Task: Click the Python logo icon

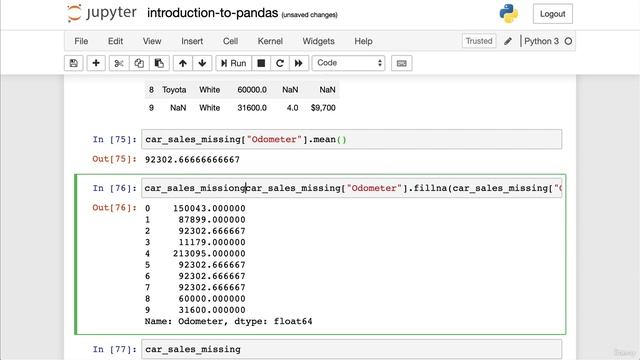Action: pyautogui.click(x=509, y=13)
